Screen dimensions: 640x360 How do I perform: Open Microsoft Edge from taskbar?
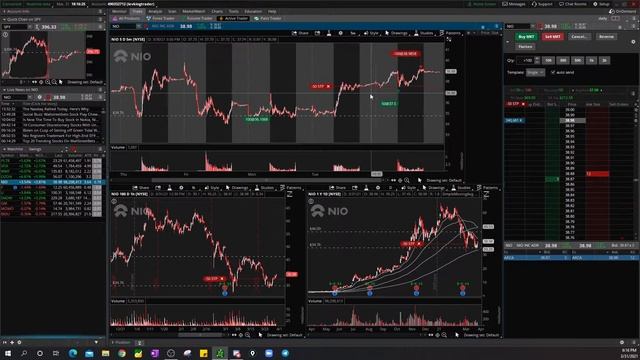[73, 353]
